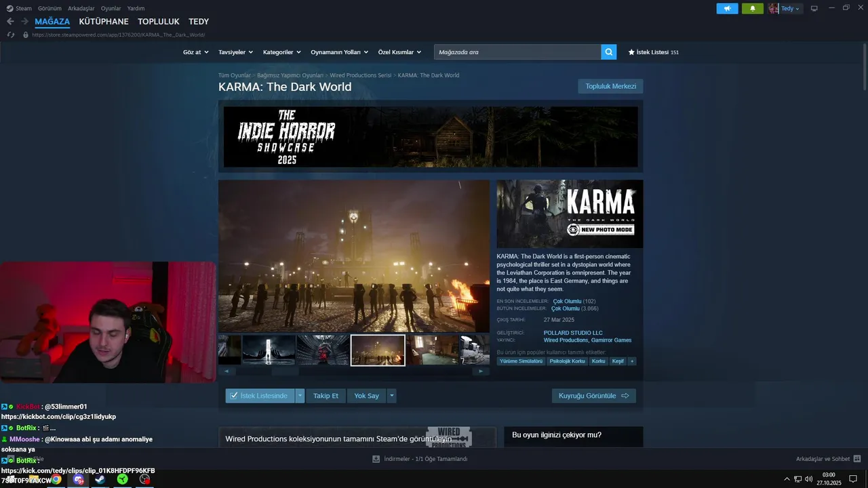Click the page vertical scrollbar thumb
The width and height of the screenshot is (868, 488).
865,66
